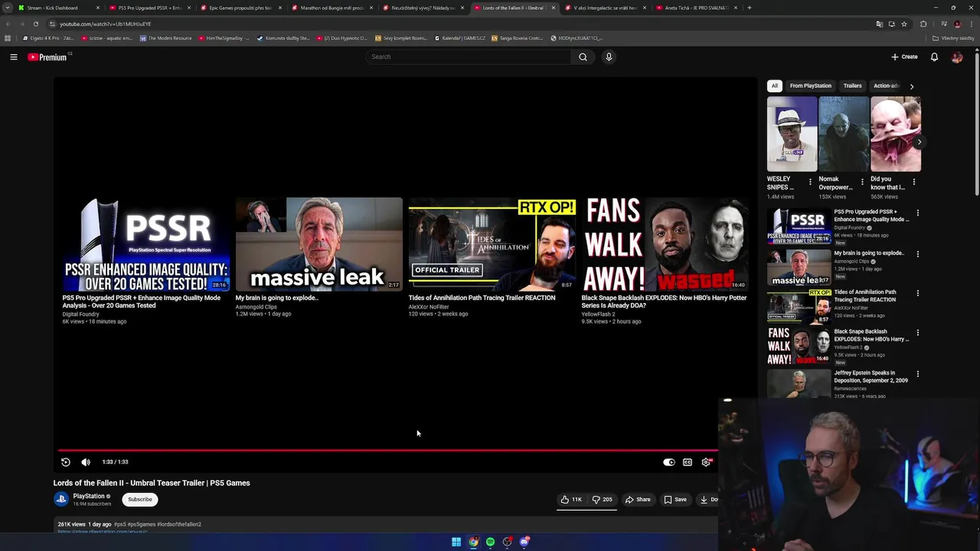Download the video with the download button
Image resolution: width=980 pixels, height=551 pixels.
click(707, 499)
